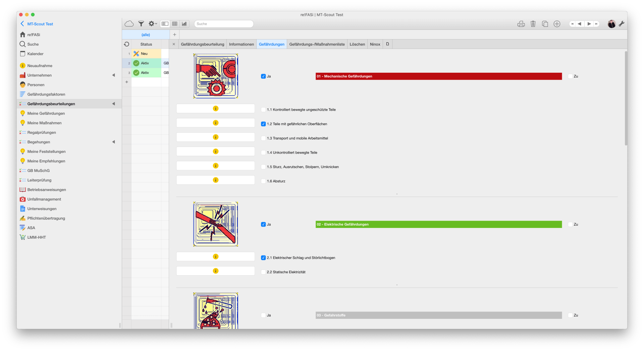Open the Informationen tab
The height and width of the screenshot is (351, 644).
click(x=241, y=44)
